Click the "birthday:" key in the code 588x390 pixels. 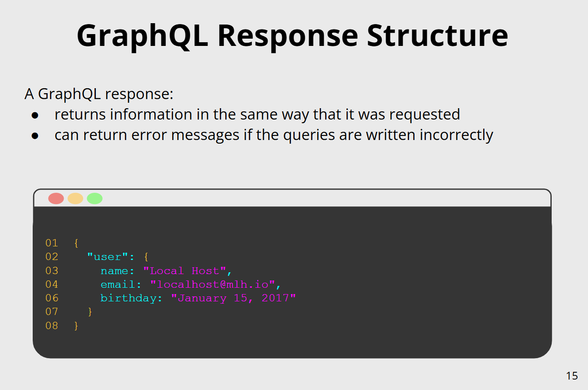[x=132, y=298]
